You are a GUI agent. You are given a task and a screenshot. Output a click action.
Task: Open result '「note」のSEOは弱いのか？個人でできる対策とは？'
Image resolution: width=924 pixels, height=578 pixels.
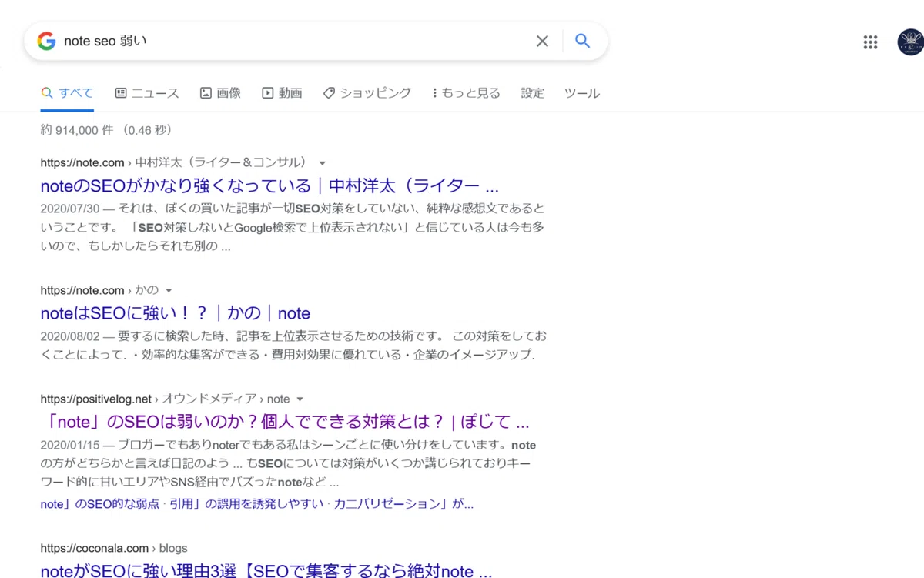click(x=285, y=422)
